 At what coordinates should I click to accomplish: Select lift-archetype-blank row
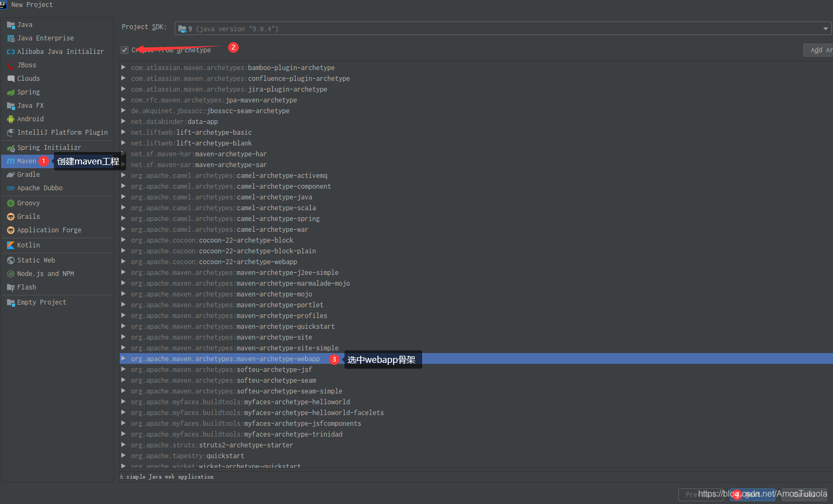[476, 143]
